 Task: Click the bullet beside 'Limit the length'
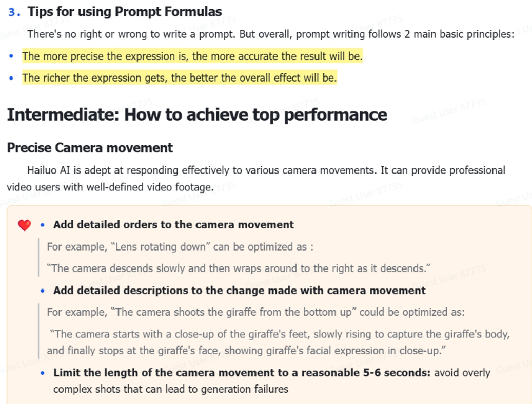click(x=43, y=373)
